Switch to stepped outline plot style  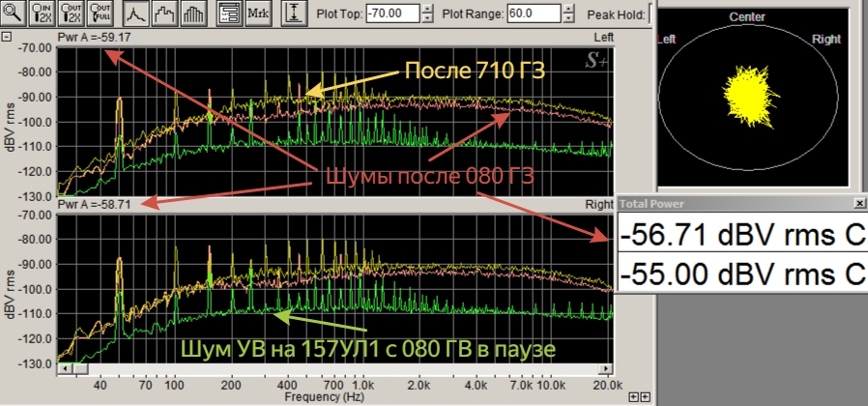165,14
